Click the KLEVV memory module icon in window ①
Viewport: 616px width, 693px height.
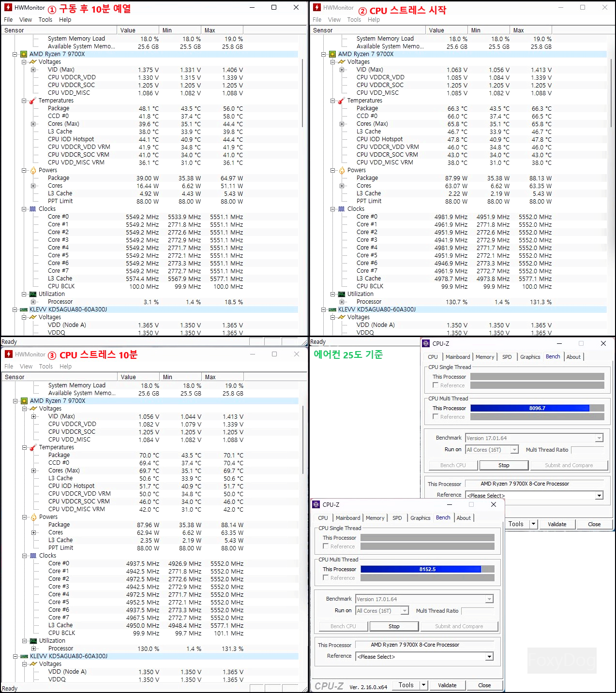coord(23,310)
